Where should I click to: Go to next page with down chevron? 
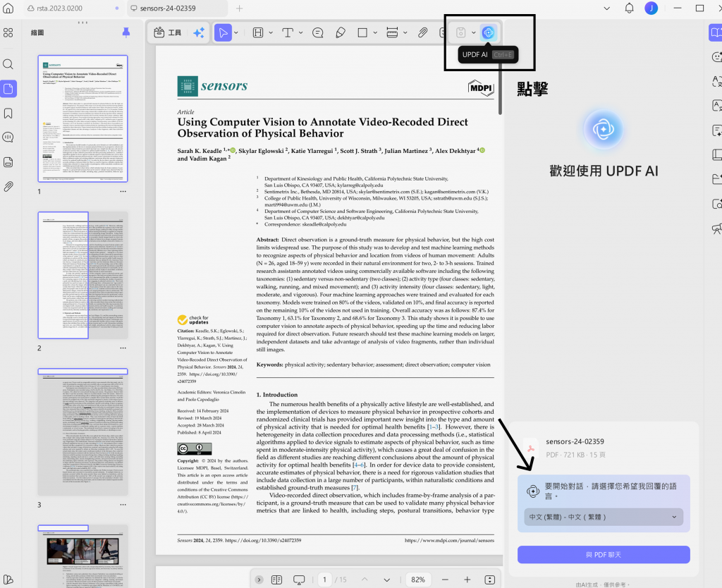[x=387, y=580]
